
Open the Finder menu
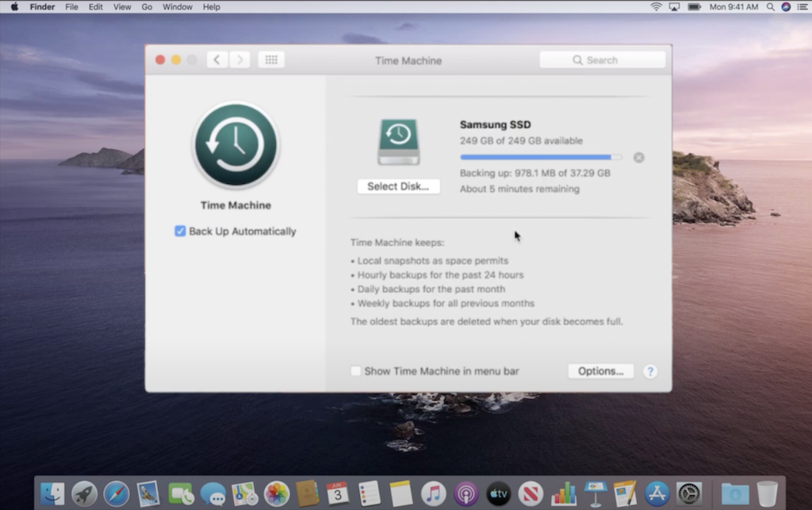click(42, 6)
